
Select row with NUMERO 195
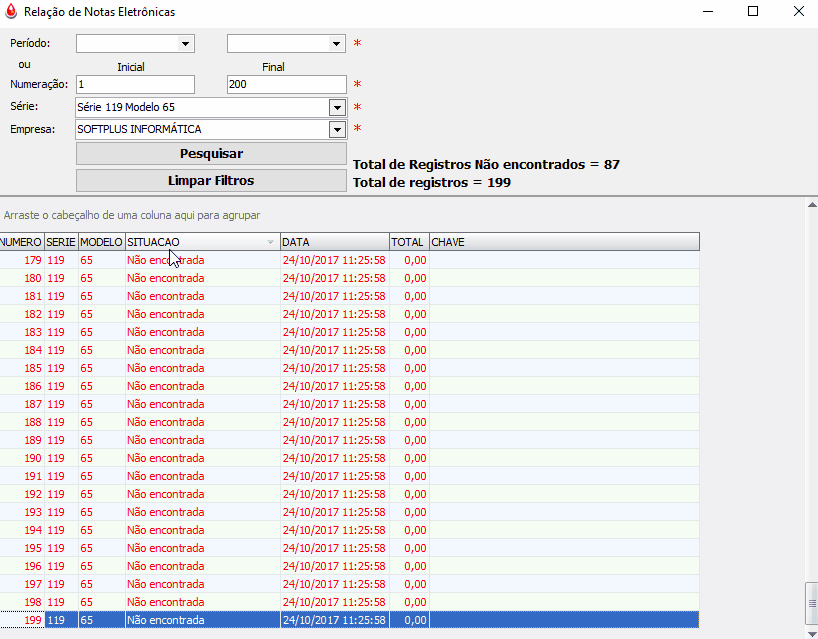tap(350, 548)
